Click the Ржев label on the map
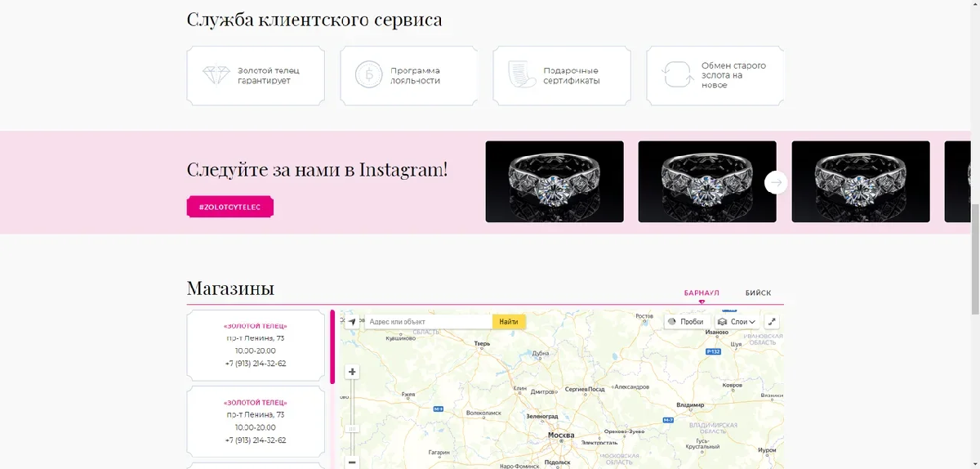 (409, 394)
